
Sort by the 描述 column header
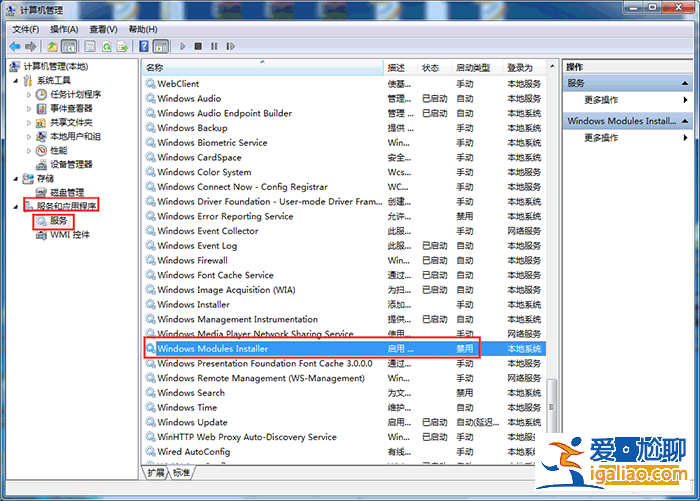pyautogui.click(x=400, y=67)
